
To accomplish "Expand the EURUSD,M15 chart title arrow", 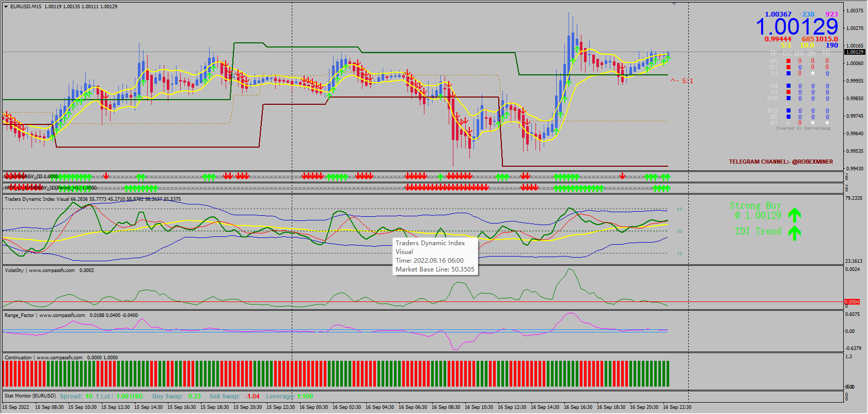I will [x=6, y=7].
